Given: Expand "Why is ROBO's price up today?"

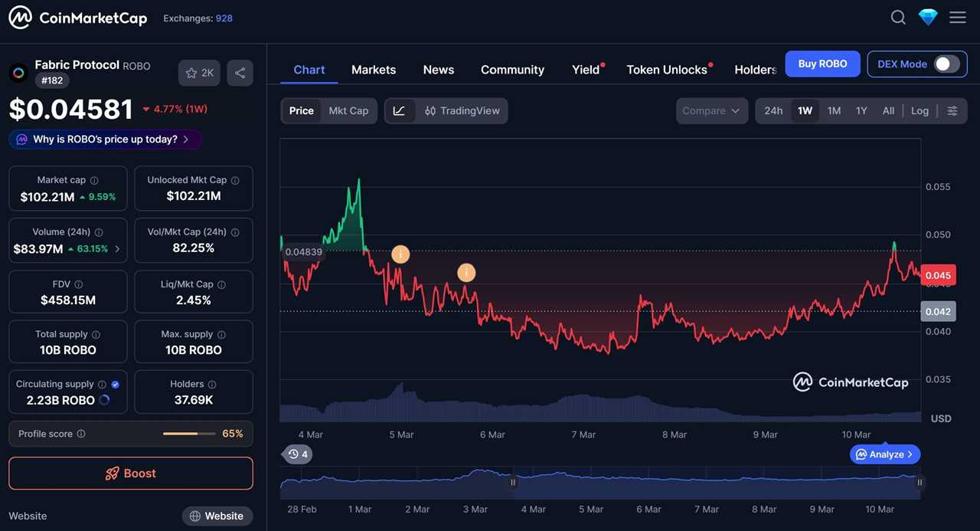Looking at the screenshot, I should tap(105, 139).
